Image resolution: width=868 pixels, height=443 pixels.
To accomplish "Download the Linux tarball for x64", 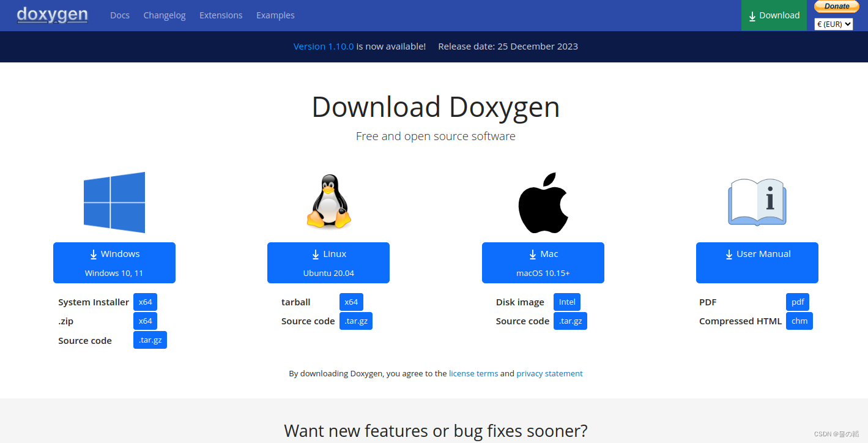I will [x=351, y=302].
